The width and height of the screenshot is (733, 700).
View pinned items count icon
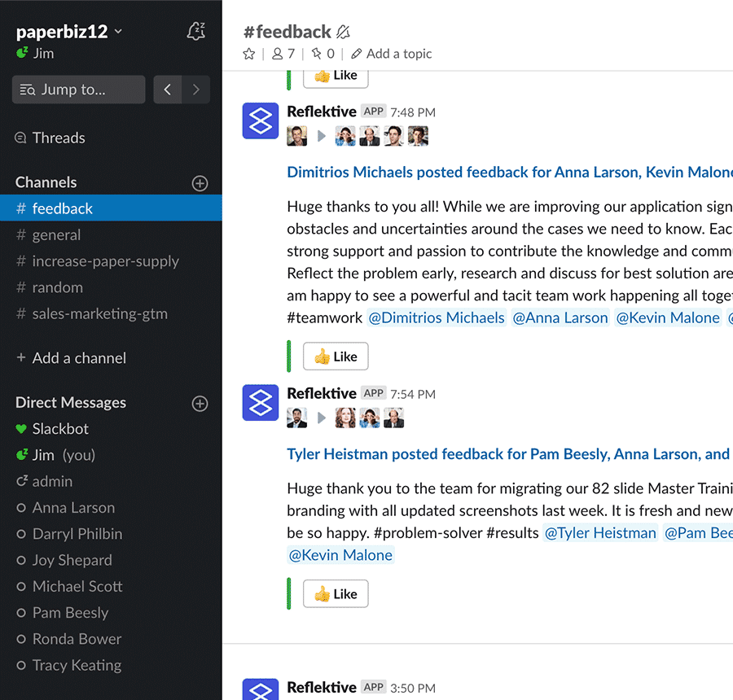pyautogui.click(x=323, y=54)
